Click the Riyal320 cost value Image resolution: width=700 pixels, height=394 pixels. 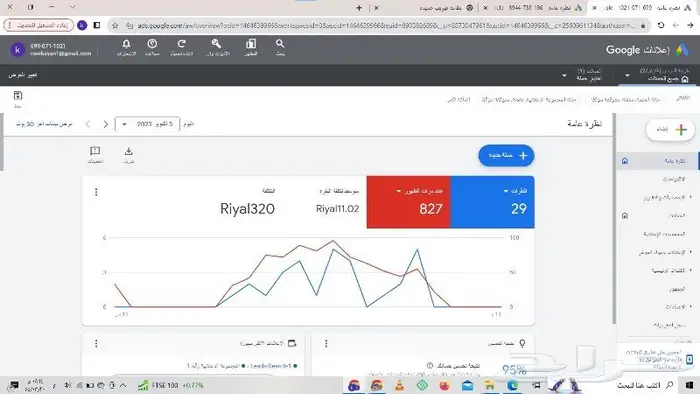(247, 209)
